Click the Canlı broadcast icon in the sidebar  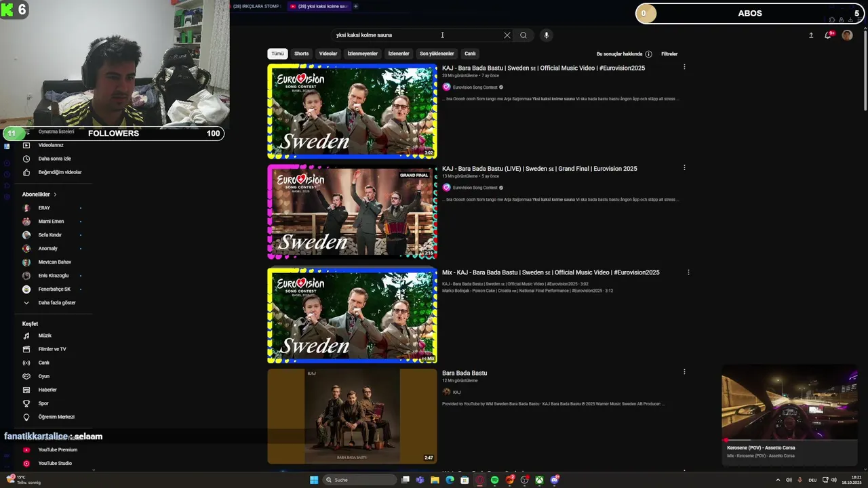(26, 363)
